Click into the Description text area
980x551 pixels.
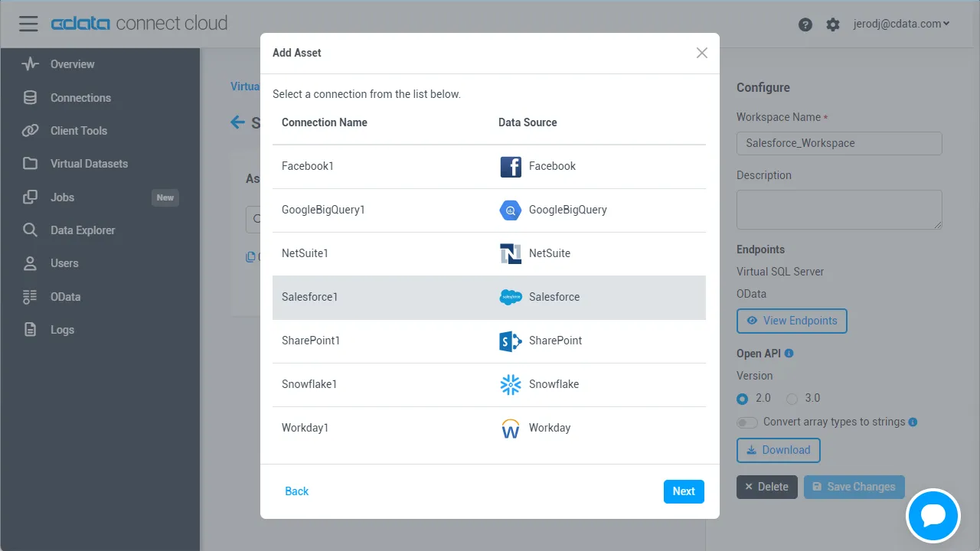(x=839, y=210)
